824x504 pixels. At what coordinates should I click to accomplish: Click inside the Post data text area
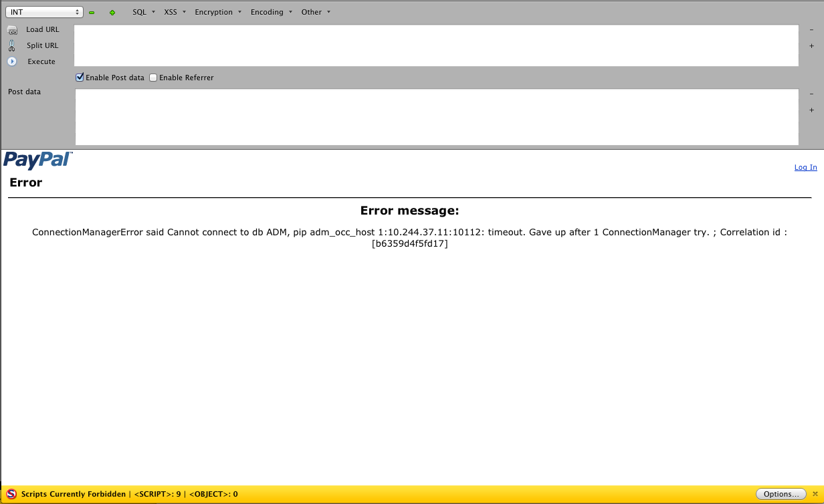pyautogui.click(x=437, y=117)
